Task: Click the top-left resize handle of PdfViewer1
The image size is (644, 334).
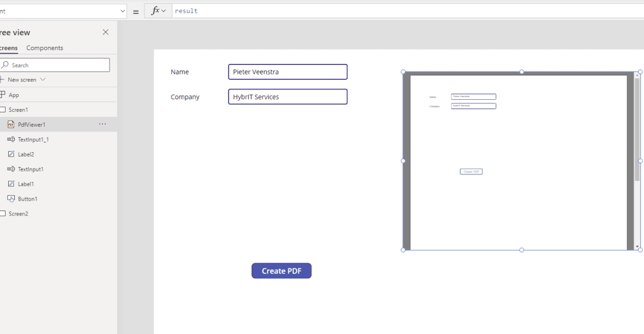Action: point(403,72)
